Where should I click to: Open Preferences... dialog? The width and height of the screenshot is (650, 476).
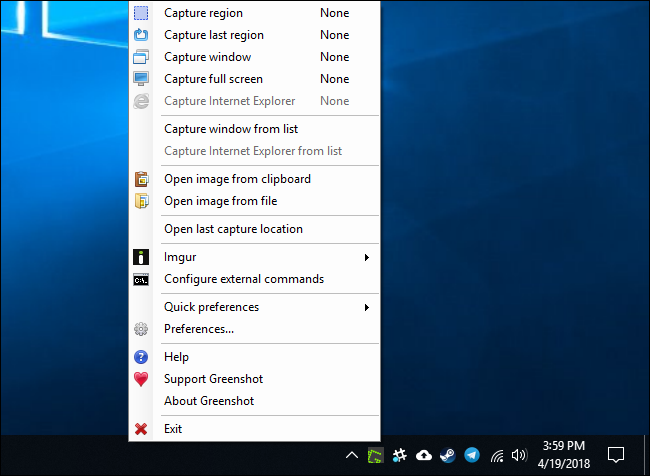(199, 329)
